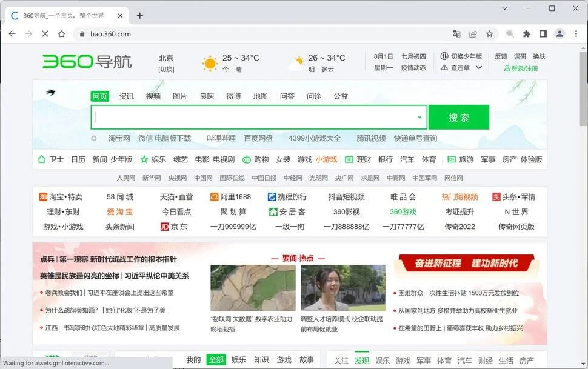Viewport: 588px width, 369px height.
Task: Open the tab search chevron in title bar
Action: 505,8
